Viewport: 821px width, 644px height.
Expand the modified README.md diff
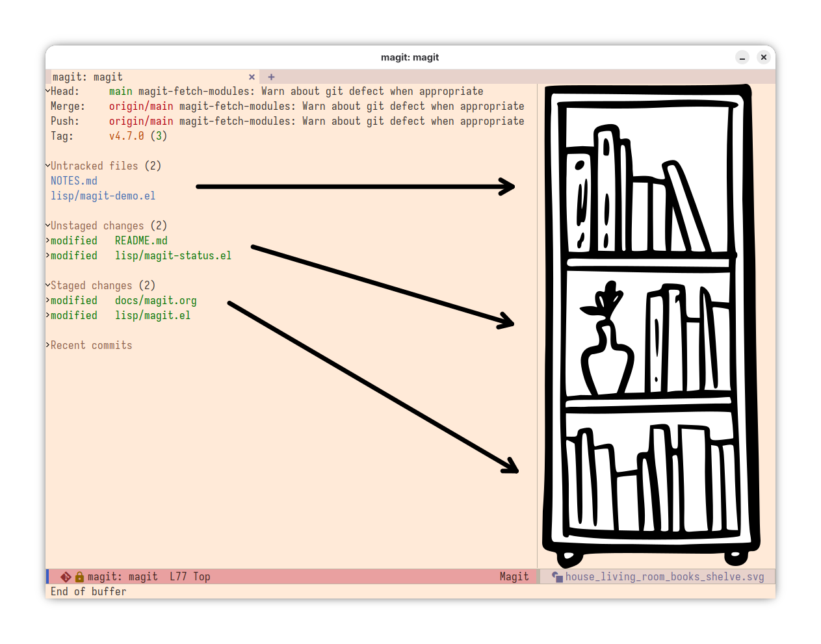48,240
